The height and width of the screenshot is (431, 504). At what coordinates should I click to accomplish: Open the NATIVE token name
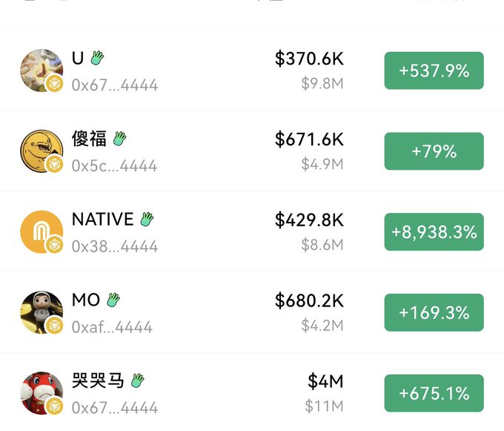(102, 220)
